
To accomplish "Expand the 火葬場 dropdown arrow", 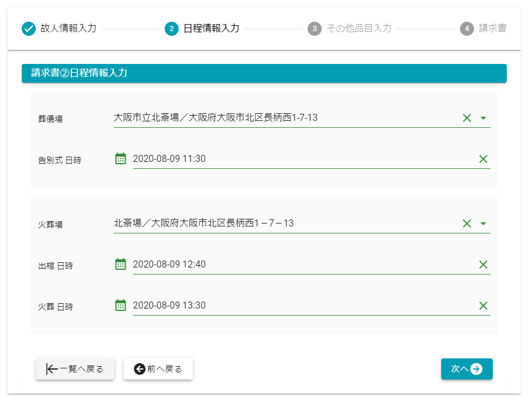I will tap(483, 223).
